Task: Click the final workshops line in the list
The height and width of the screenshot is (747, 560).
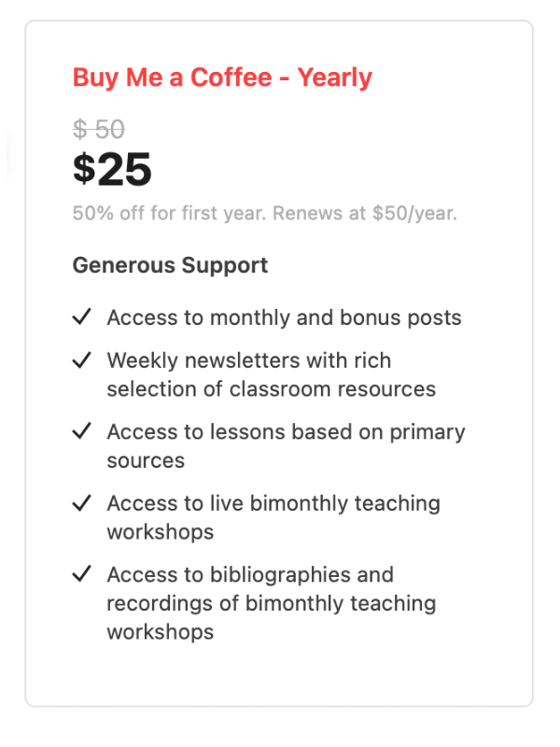Action: point(161,633)
